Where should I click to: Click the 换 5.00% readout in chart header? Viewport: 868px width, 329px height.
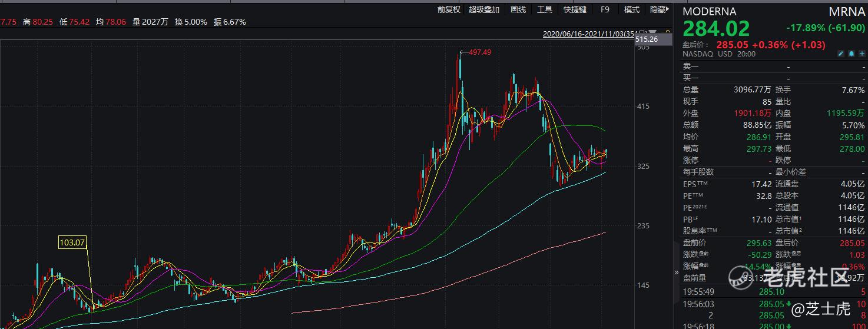[191, 22]
